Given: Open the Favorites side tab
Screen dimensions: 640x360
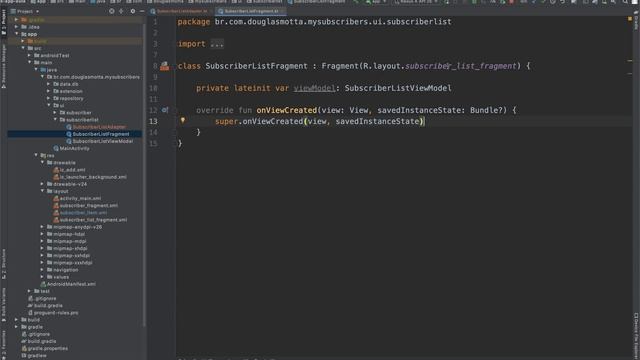Looking at the screenshot, I should coord(4,345).
